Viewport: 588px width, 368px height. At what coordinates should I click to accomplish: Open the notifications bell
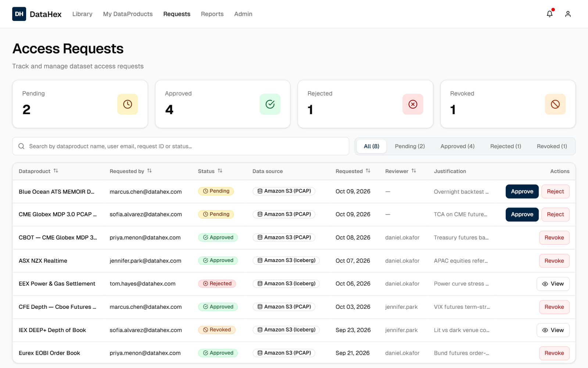(549, 14)
